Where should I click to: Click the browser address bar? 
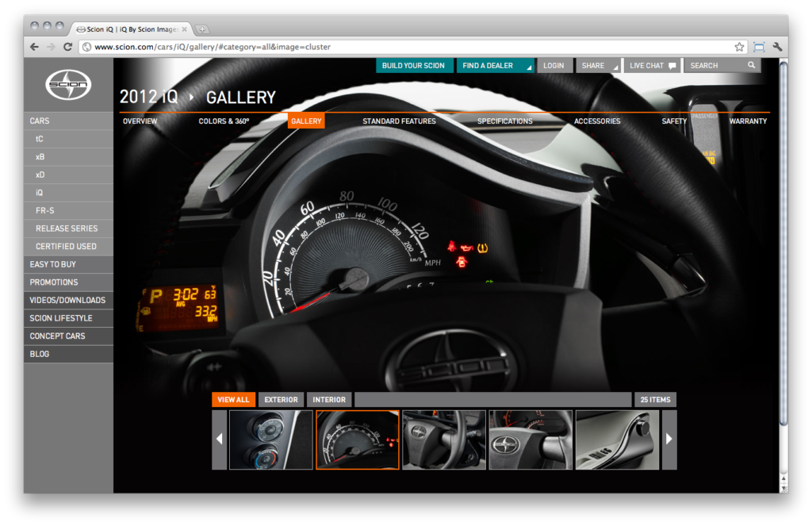click(x=412, y=47)
